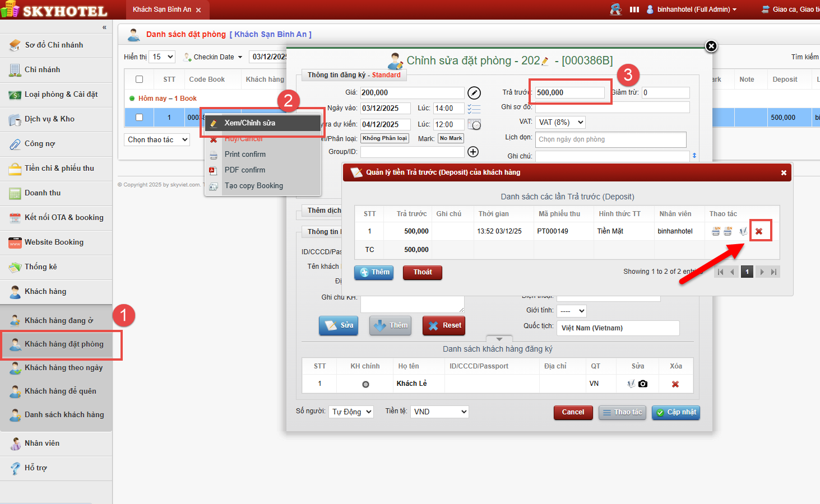Delete guest Khách Lẻ from list
This screenshot has width=820, height=504.
675,384
